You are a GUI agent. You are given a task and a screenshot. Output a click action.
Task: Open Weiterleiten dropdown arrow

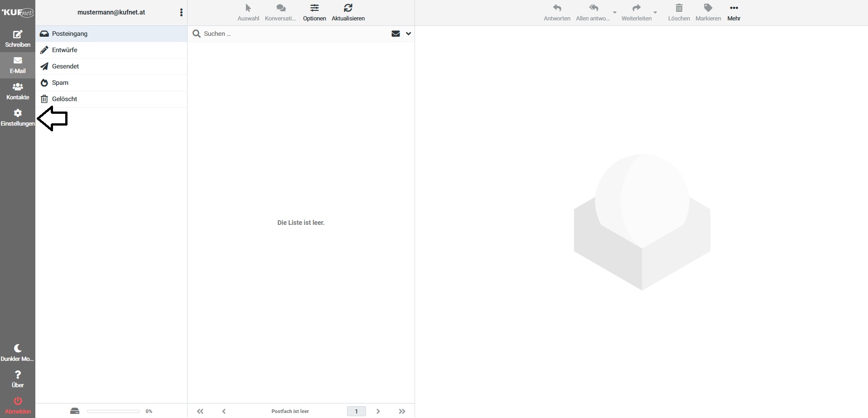(655, 12)
